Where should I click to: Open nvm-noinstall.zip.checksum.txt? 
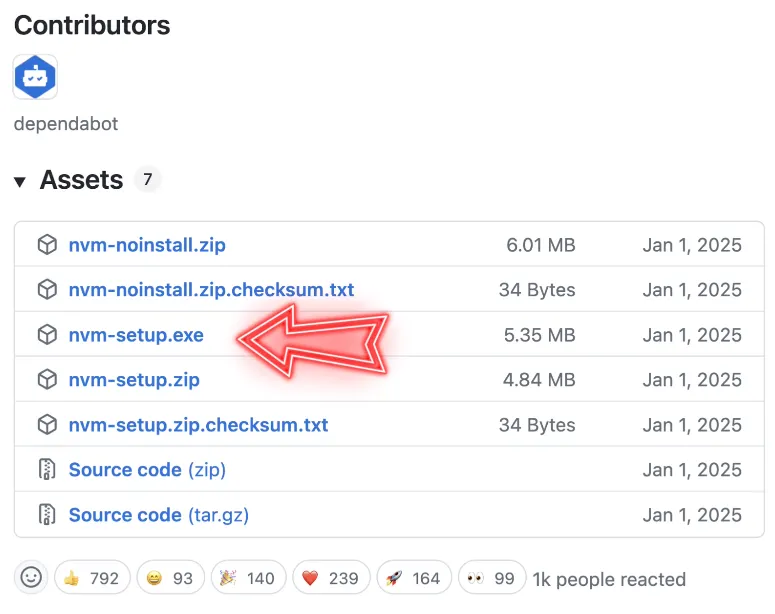point(211,290)
